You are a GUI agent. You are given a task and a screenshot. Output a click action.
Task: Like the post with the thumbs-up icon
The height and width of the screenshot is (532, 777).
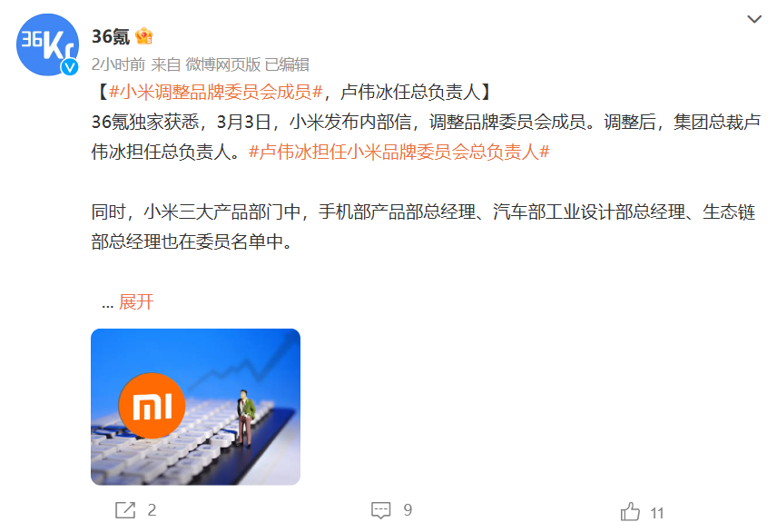coord(630,511)
